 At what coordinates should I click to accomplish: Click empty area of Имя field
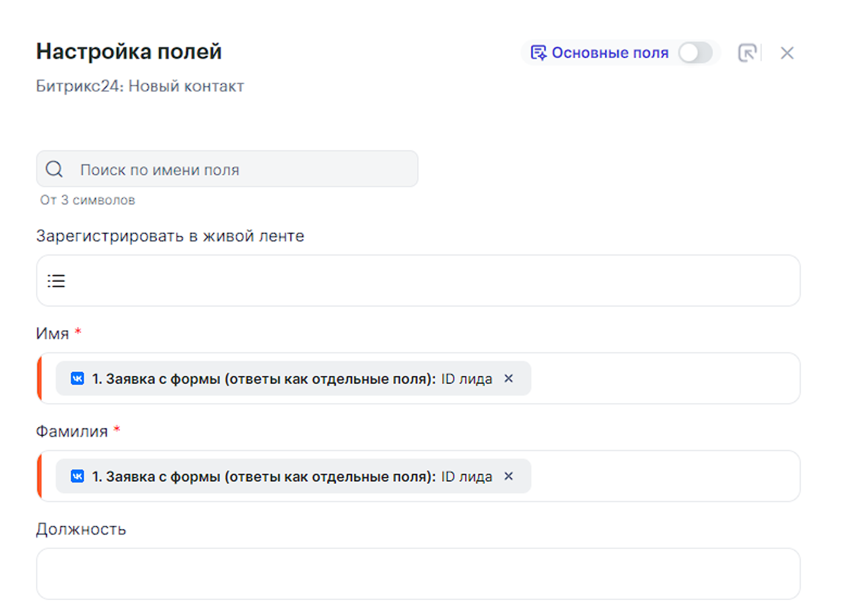(x=664, y=379)
